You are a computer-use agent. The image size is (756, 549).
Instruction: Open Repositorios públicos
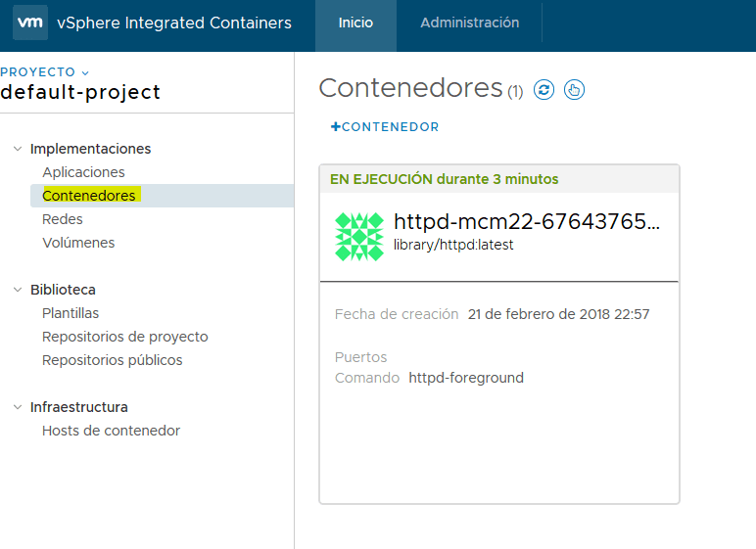coord(112,360)
